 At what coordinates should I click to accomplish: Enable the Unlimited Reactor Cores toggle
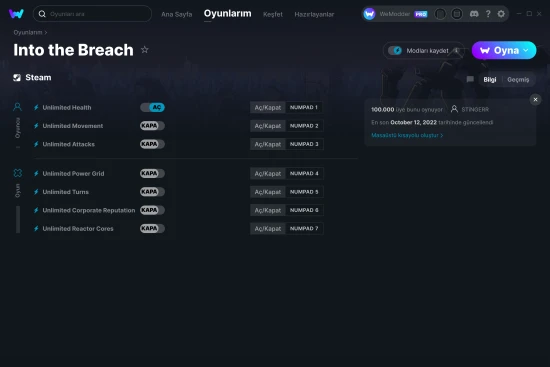point(152,228)
